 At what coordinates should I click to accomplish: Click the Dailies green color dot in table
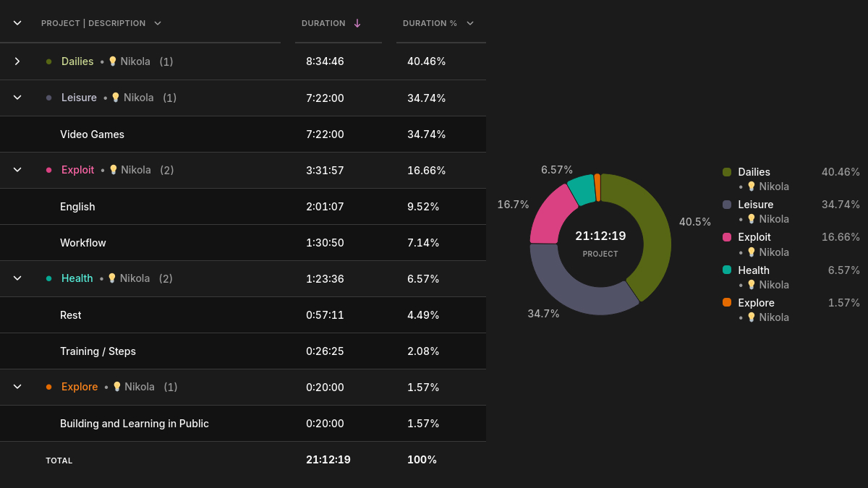(48, 61)
